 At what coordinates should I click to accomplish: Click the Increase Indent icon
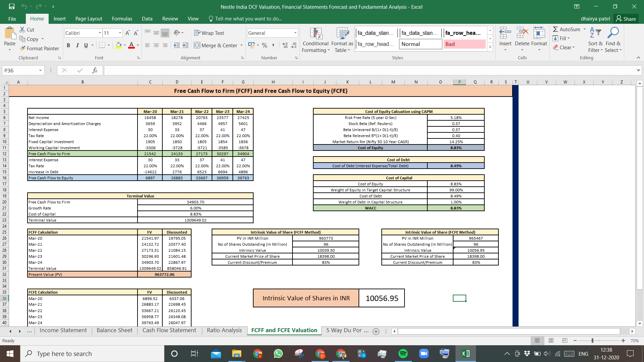pyautogui.click(x=185, y=45)
